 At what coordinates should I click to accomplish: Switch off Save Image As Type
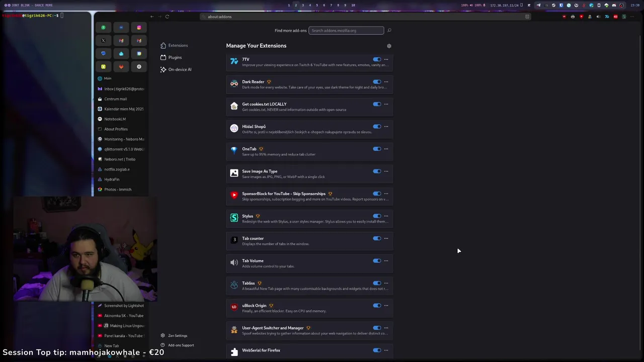(377, 171)
